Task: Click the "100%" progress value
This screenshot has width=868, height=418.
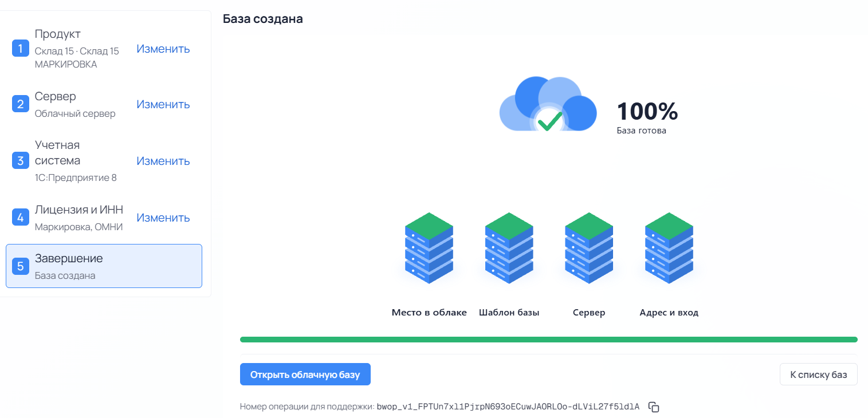Action: pyautogui.click(x=647, y=111)
